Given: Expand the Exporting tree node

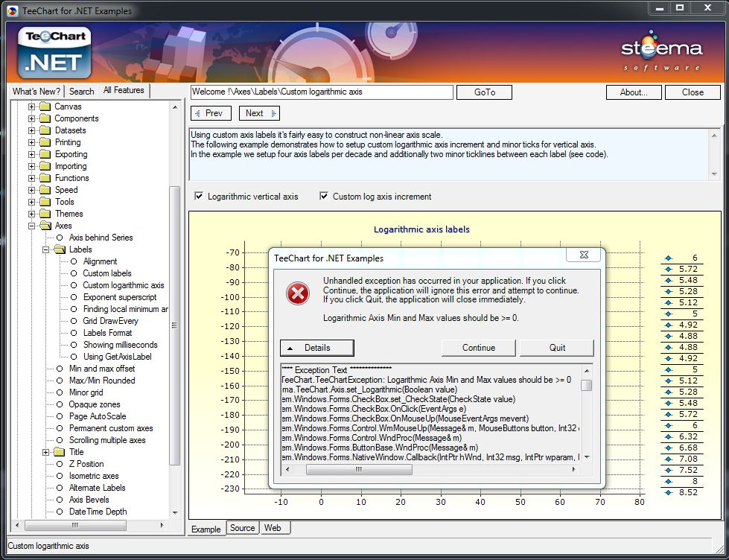Looking at the screenshot, I should [x=31, y=154].
